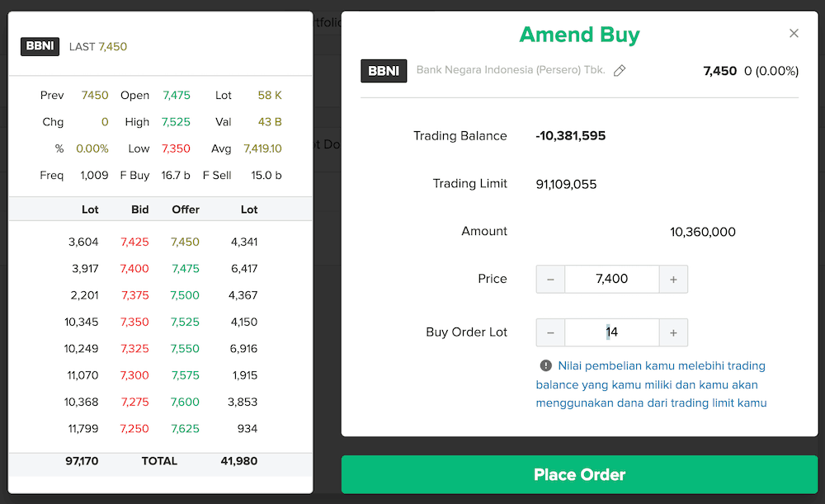This screenshot has height=504, width=825.
Task: Close the Amend Buy dialog
Action: [794, 33]
